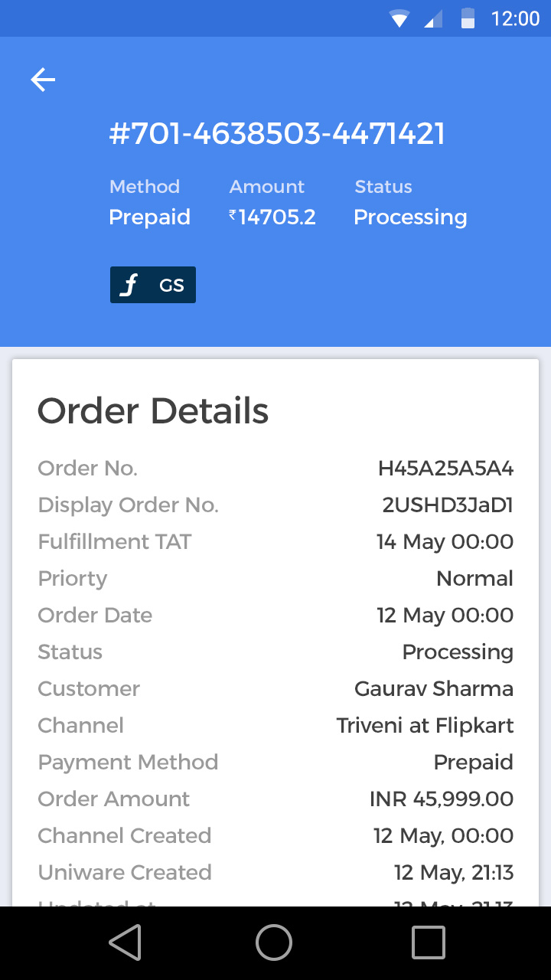
Task: Tap the Flipkart channel badge icon
Action: tap(131, 285)
